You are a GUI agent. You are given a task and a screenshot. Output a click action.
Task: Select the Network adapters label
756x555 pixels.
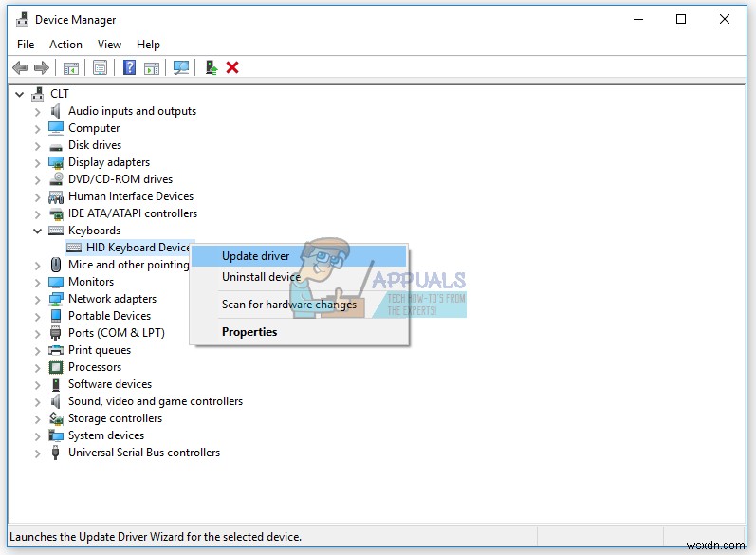click(112, 299)
